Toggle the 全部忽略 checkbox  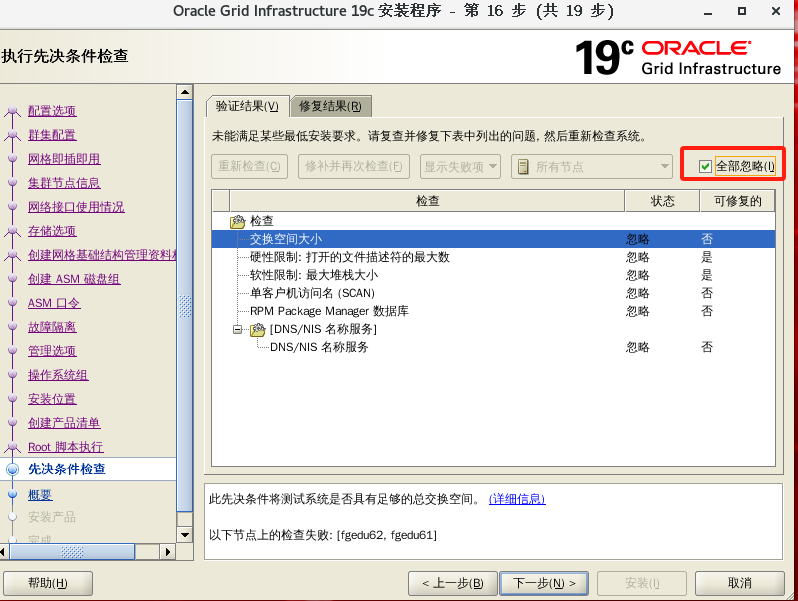[x=705, y=166]
